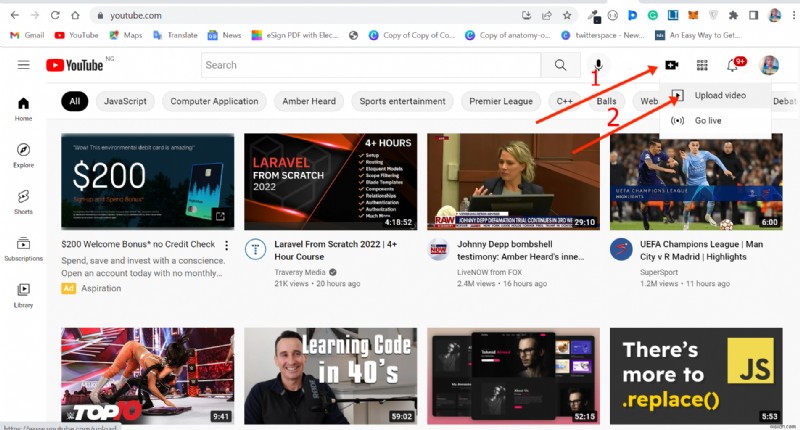
Task: Click the browser home icon
Action: pos(75,15)
